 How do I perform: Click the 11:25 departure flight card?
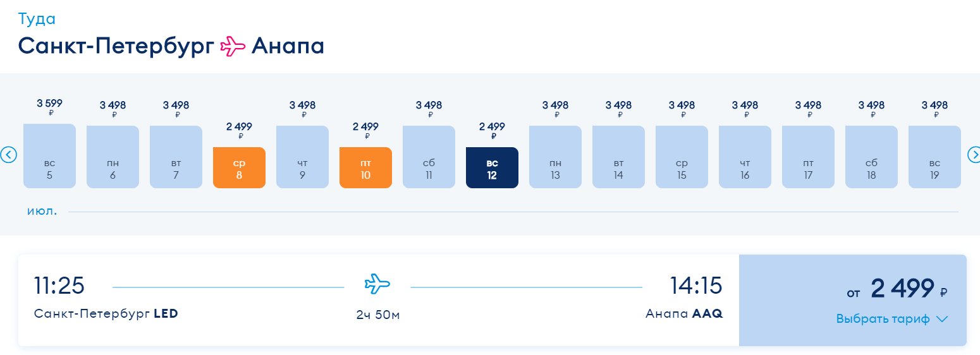[x=378, y=300]
